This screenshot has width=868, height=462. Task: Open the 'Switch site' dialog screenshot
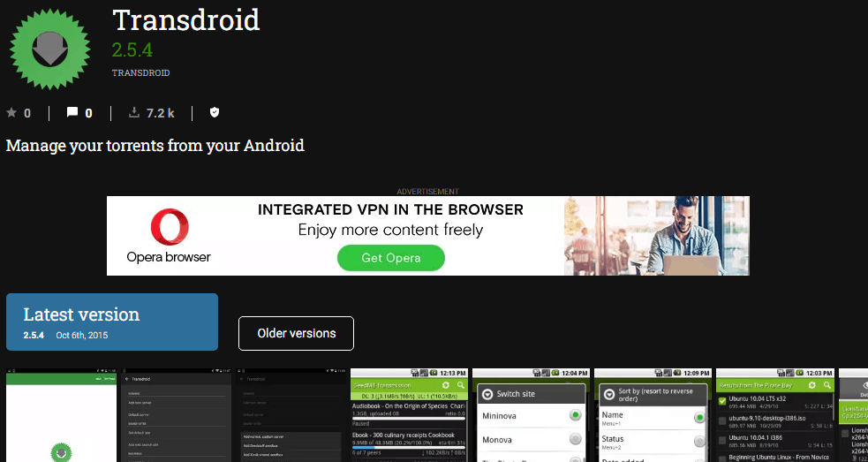531,415
